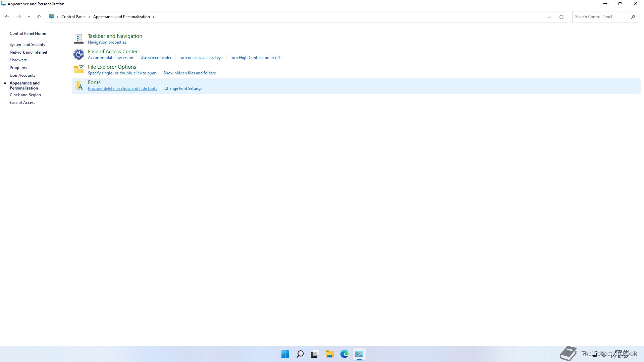Screen dimensions: 644x362
Task: Open taskbar Search
Action: click(300, 354)
